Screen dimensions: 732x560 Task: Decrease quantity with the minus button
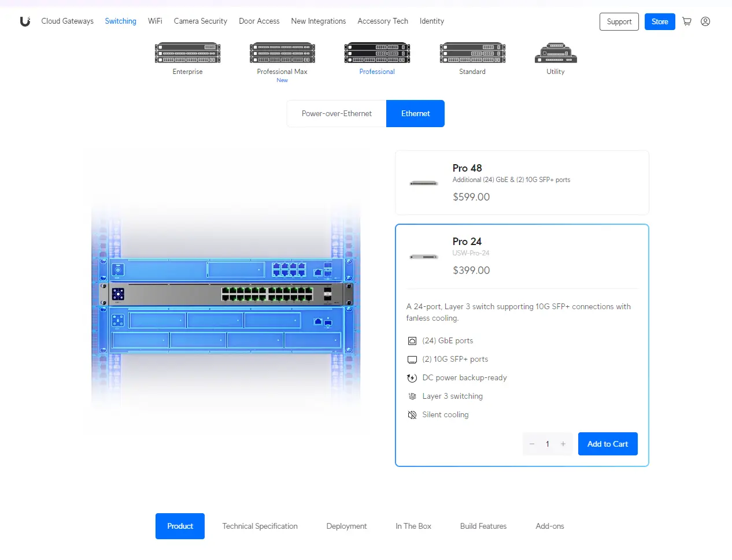[532, 444]
